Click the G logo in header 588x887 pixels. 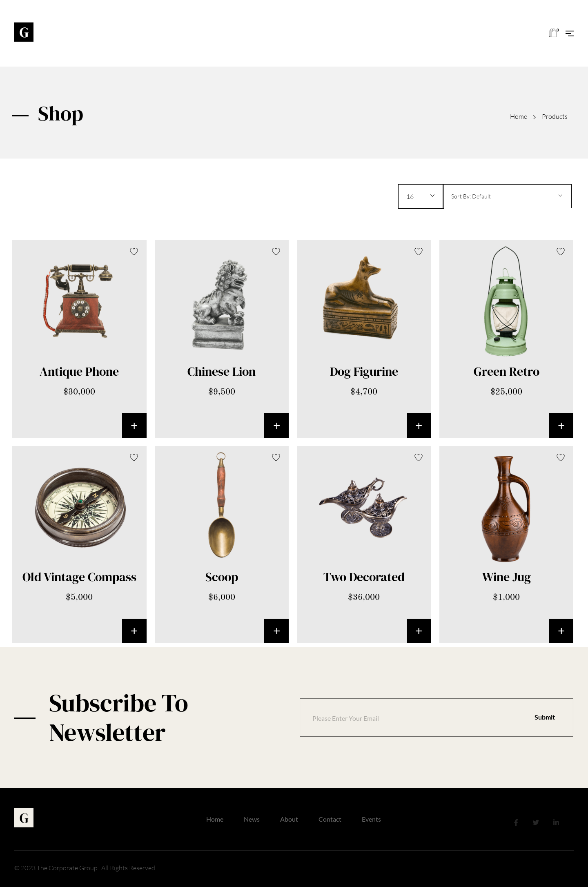(x=24, y=32)
